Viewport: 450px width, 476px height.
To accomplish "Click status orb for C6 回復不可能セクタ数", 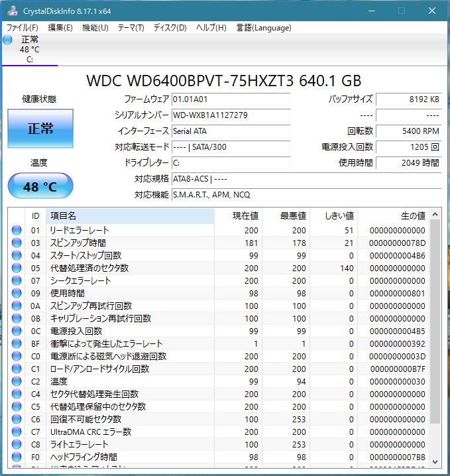I will click(x=17, y=419).
